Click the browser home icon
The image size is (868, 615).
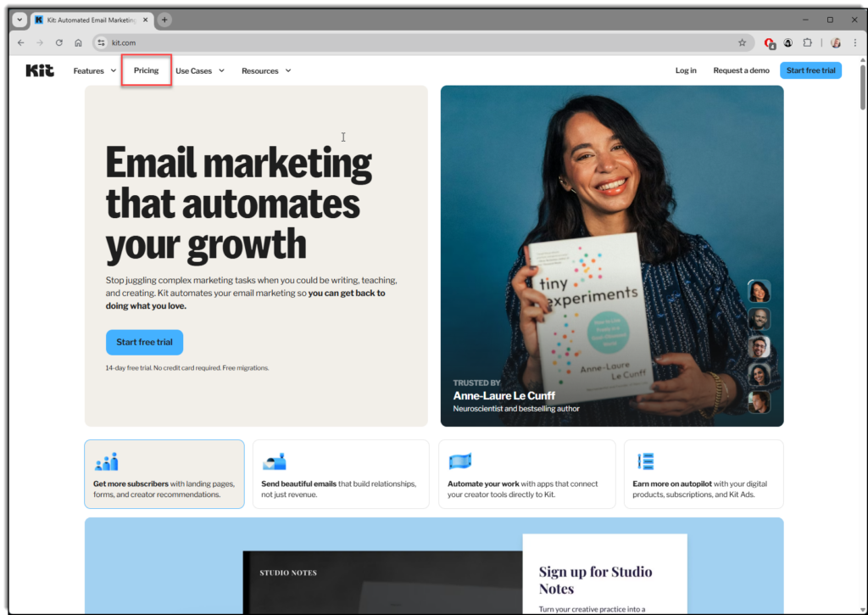(x=78, y=42)
